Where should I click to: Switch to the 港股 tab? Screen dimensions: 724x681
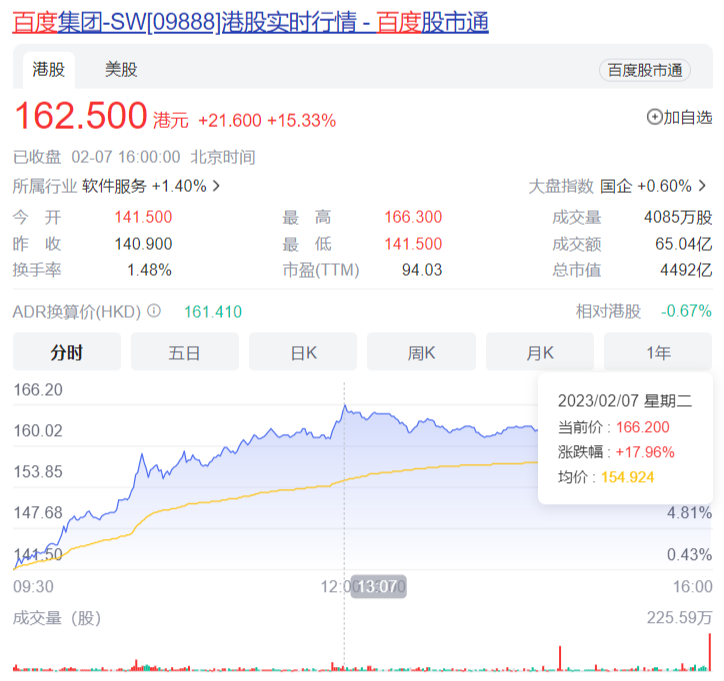(x=49, y=70)
